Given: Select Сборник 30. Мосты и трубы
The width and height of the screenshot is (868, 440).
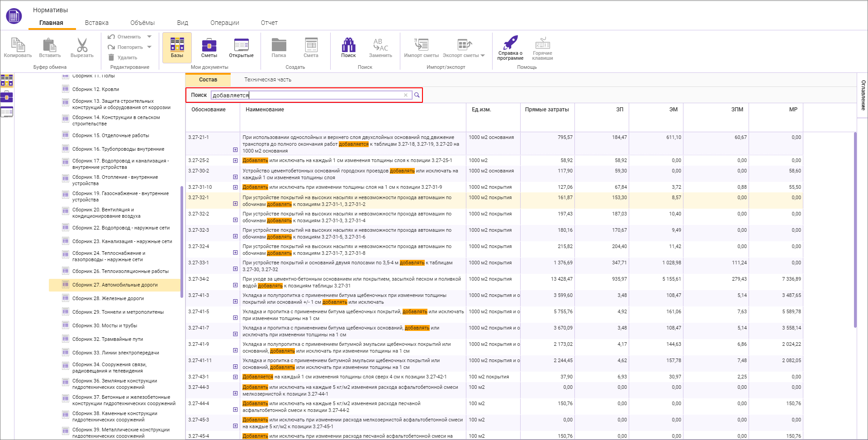Looking at the screenshot, I should point(104,325).
